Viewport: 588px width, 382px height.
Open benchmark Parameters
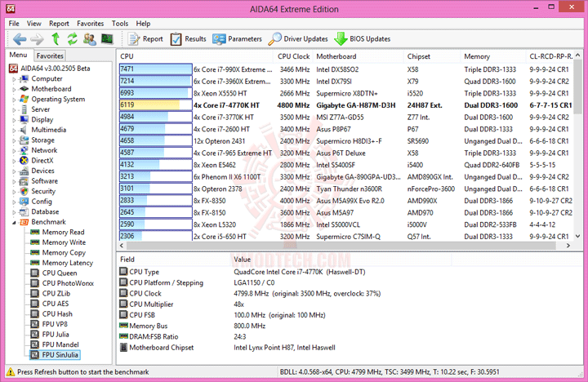(237, 39)
